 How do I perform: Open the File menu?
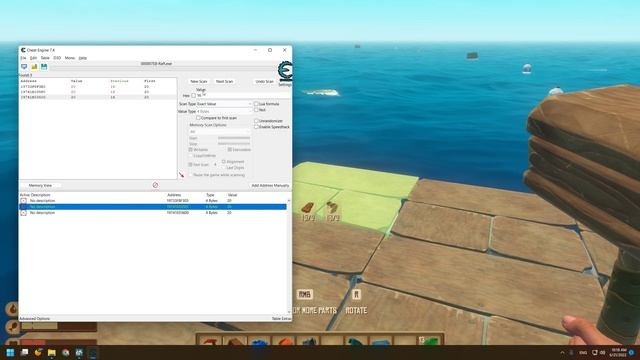click(23, 58)
